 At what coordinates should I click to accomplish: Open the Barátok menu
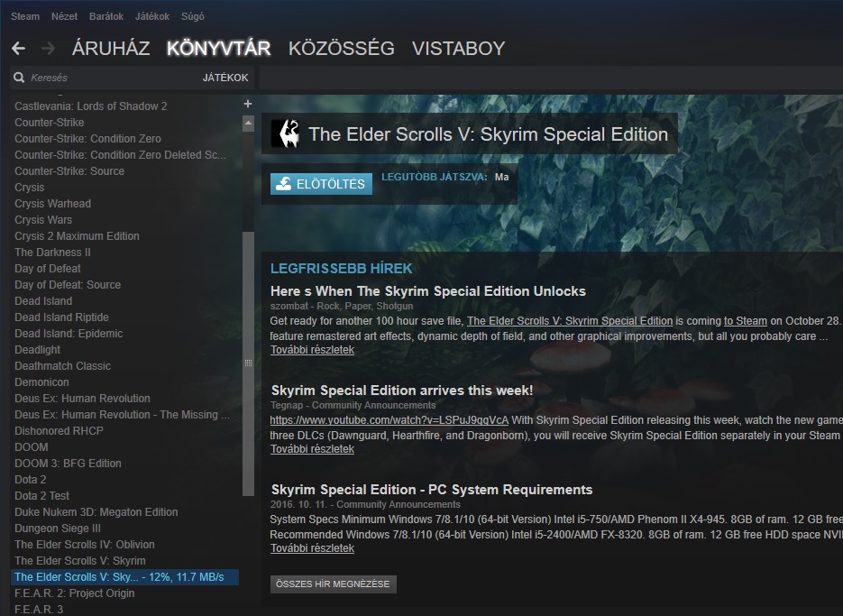106,16
